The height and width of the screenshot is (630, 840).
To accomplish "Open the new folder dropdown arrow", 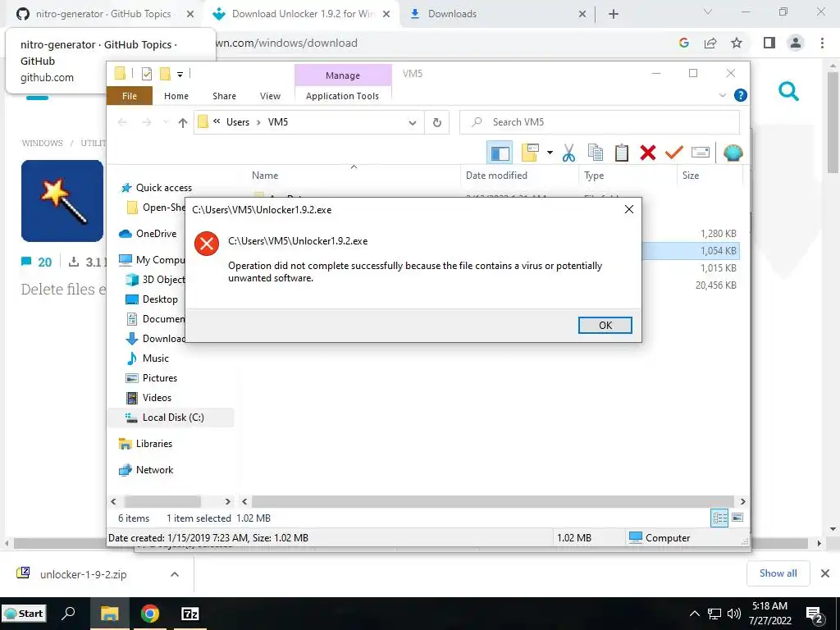I will click(x=550, y=153).
